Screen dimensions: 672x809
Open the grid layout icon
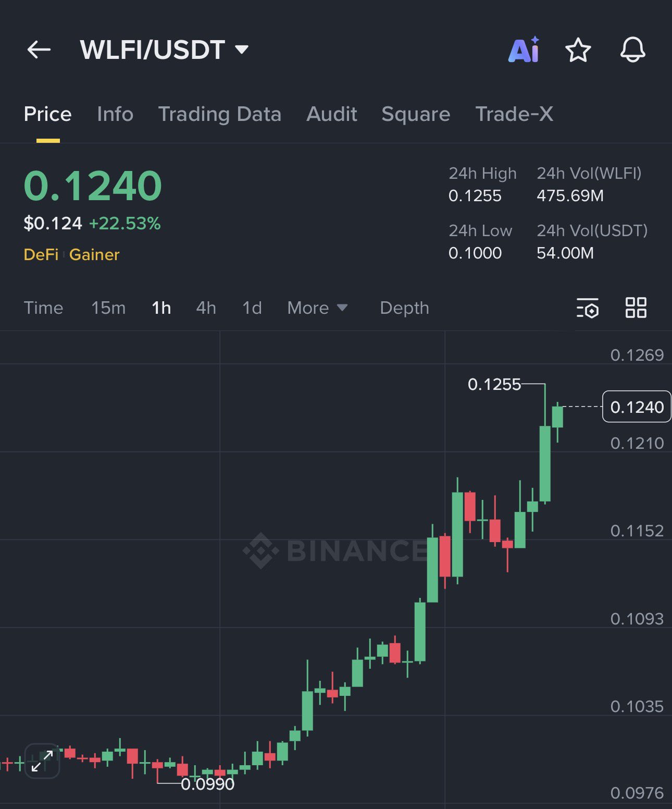636,308
